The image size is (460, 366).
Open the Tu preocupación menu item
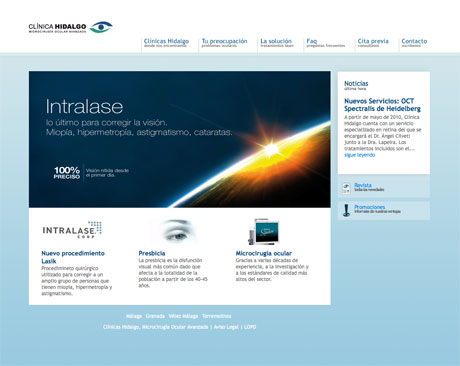224,41
